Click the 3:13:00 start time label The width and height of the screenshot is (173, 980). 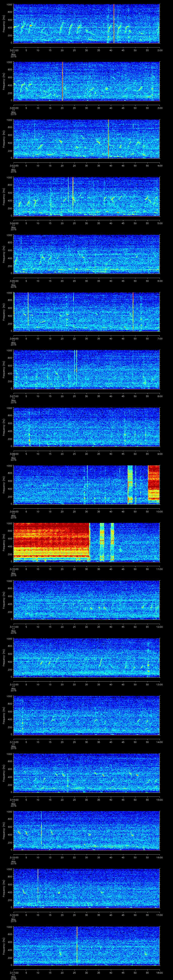pyautogui.click(x=14, y=742)
